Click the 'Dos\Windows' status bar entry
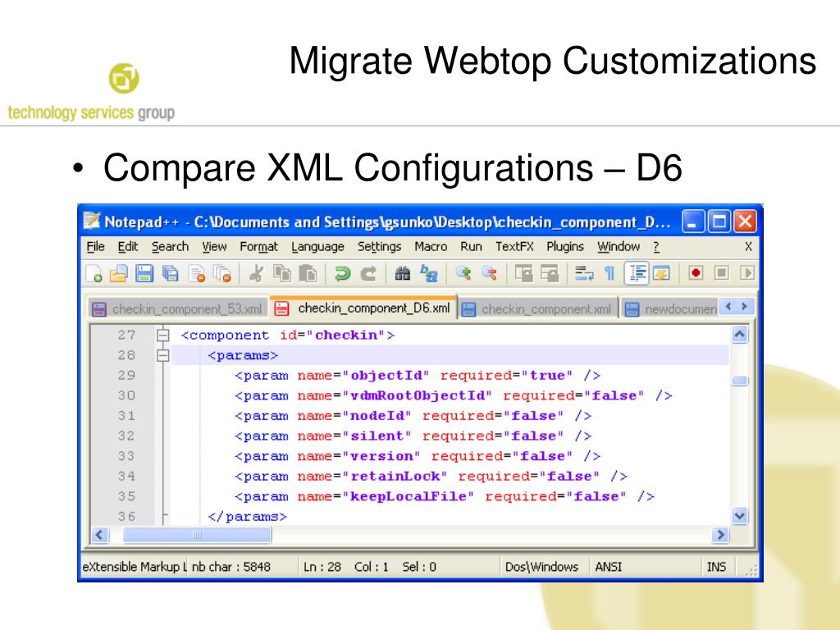The width and height of the screenshot is (840, 630). click(x=541, y=567)
